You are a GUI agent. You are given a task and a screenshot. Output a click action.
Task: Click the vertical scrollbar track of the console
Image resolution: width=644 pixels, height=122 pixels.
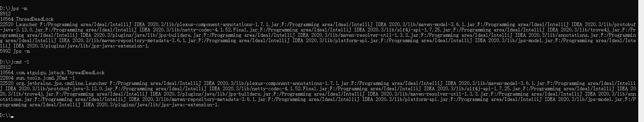point(641,61)
